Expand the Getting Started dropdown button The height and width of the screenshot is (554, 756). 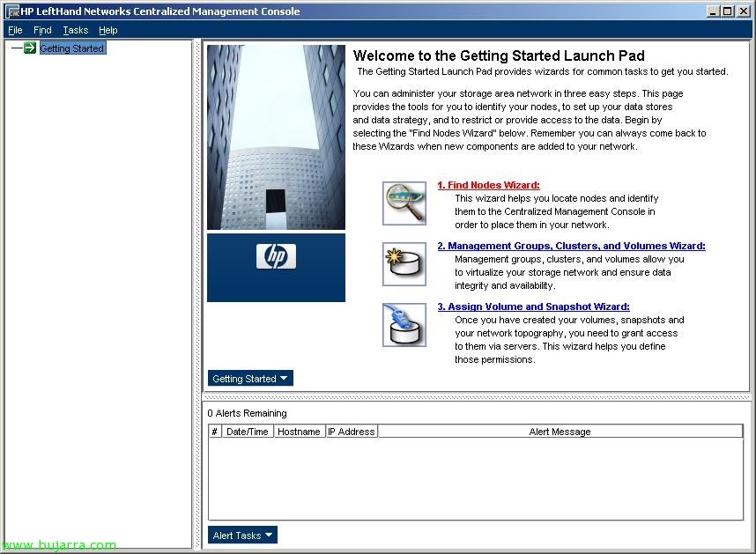pyautogui.click(x=250, y=379)
